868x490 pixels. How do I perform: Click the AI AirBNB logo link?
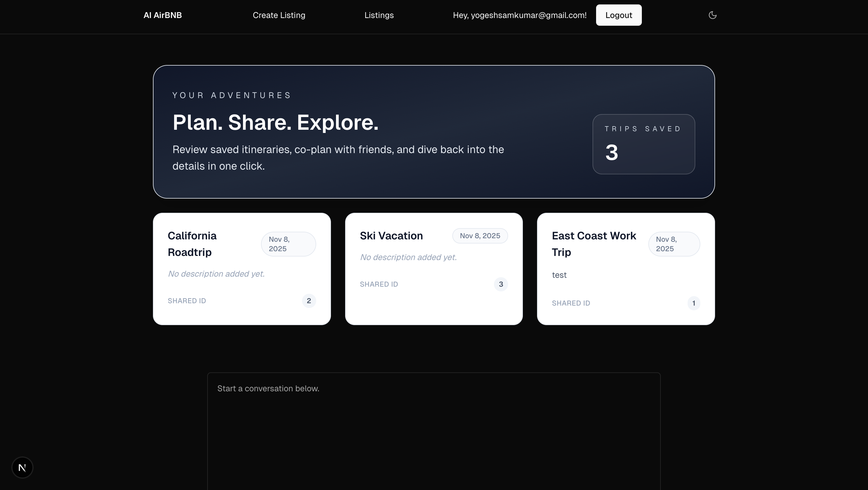point(162,15)
